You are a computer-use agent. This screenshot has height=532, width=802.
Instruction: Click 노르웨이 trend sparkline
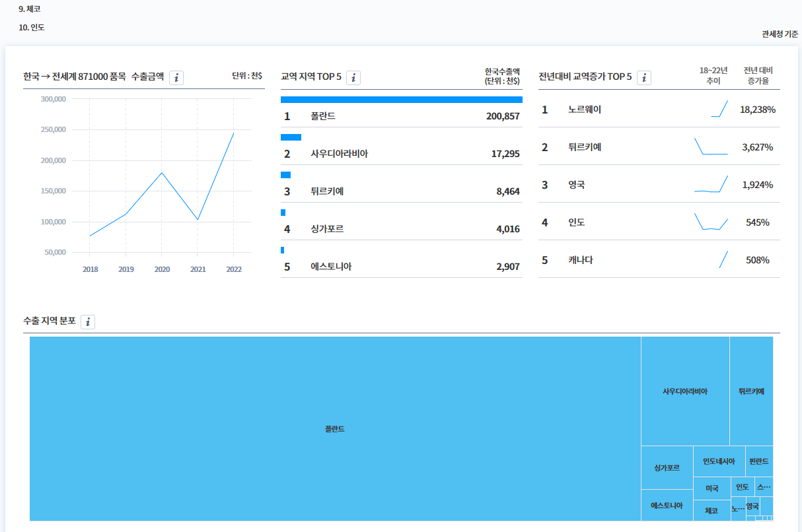tap(719, 109)
